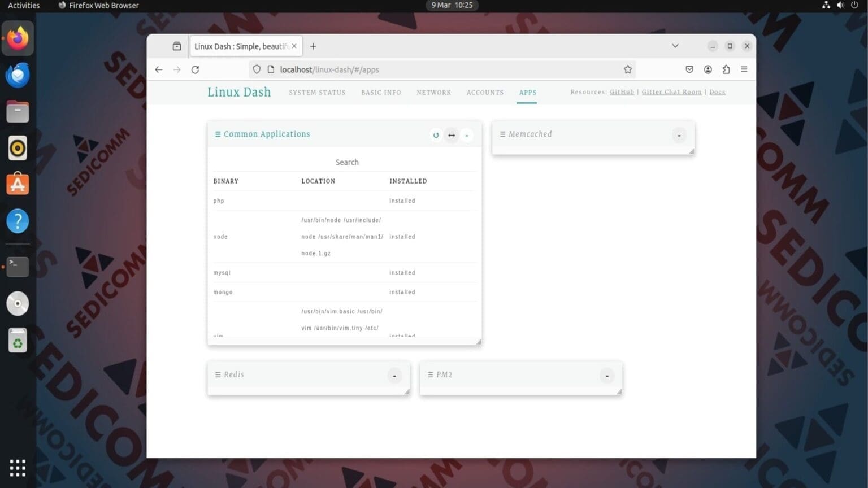This screenshot has height=488, width=868.
Task: Open a new browser tab
Action: 313,46
